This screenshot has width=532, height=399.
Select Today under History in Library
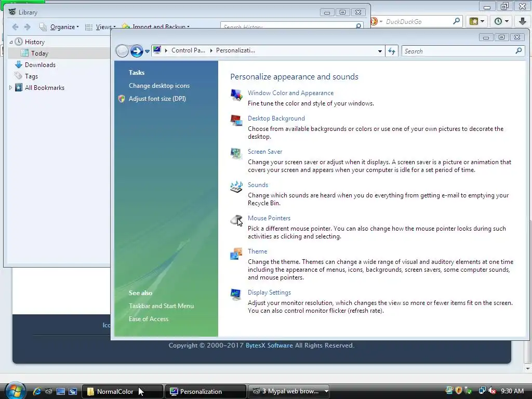tap(39, 54)
